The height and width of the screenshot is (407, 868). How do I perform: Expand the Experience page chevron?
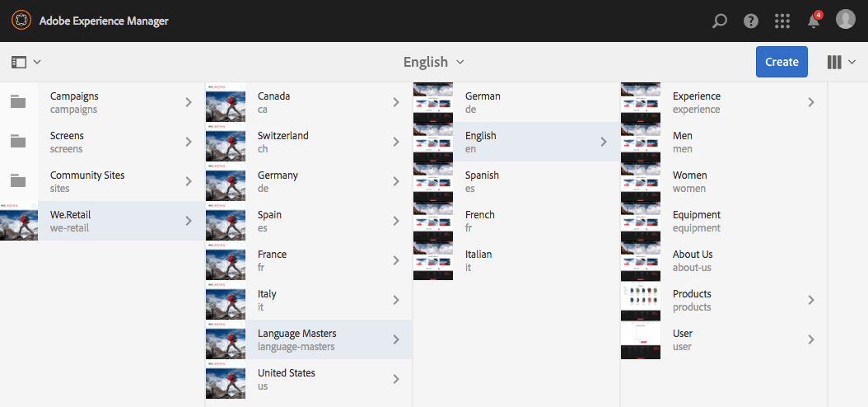[811, 102]
